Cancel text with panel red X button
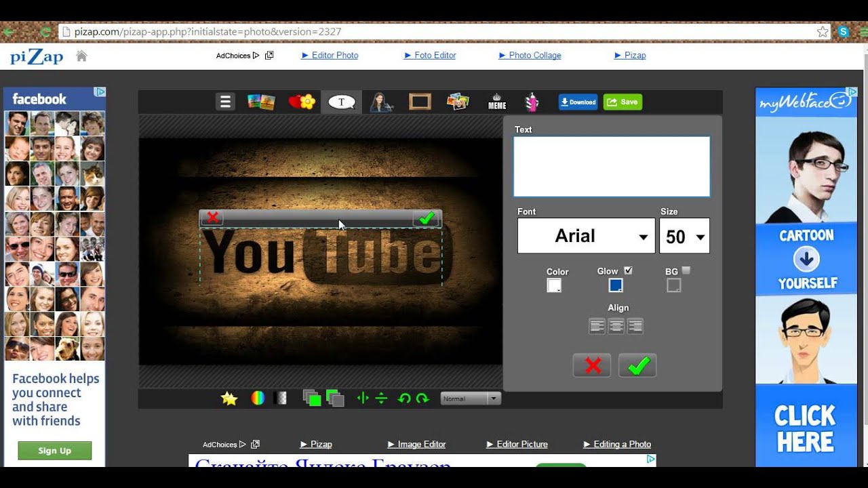This screenshot has height=488, width=868. click(x=592, y=366)
